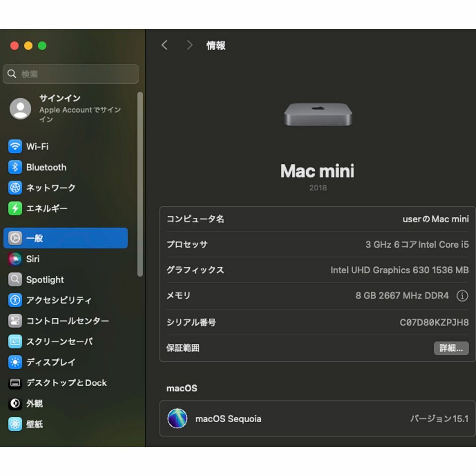Select 壁紙 label in sidebar

click(x=34, y=424)
